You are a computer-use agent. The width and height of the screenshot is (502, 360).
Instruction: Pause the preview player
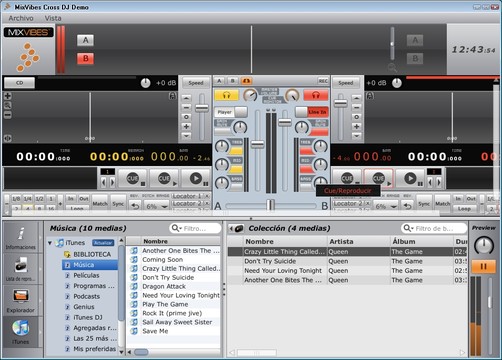[x=483, y=266]
